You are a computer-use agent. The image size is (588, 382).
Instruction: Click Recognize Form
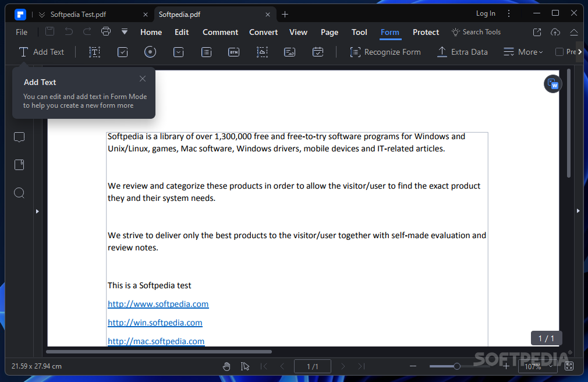click(x=385, y=52)
